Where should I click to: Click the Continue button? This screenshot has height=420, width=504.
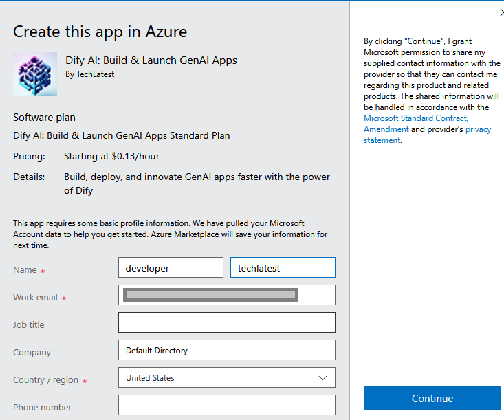pos(432,398)
